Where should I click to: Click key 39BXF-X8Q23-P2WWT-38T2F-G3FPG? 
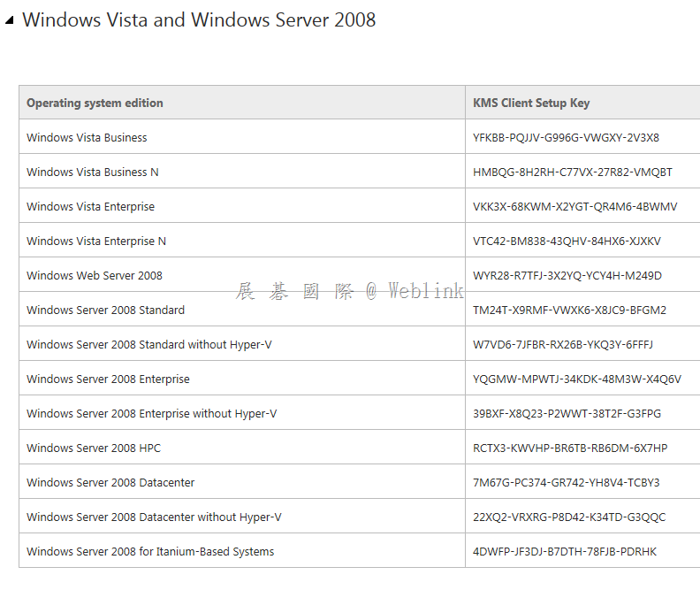coord(567,414)
